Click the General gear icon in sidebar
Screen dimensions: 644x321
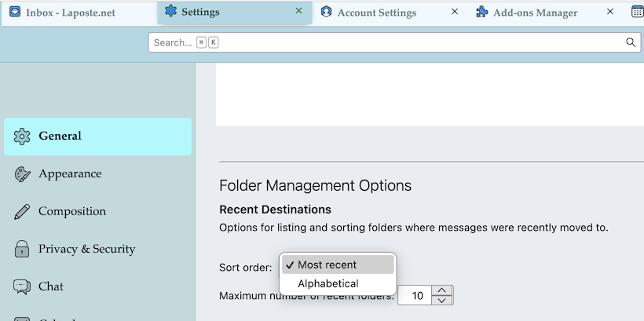pyautogui.click(x=22, y=137)
